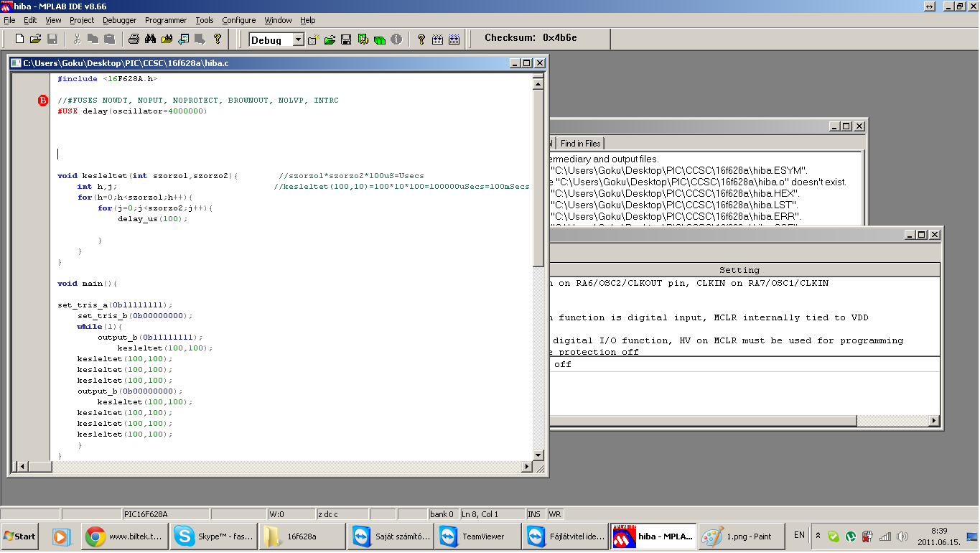Open the Debugger menu
This screenshot has height=553, width=980.
click(119, 20)
